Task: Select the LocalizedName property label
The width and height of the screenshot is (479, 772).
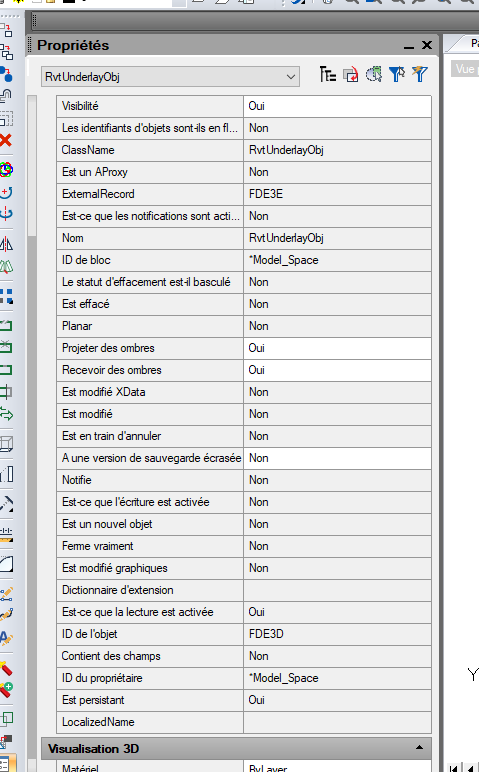Action: click(x=98, y=722)
